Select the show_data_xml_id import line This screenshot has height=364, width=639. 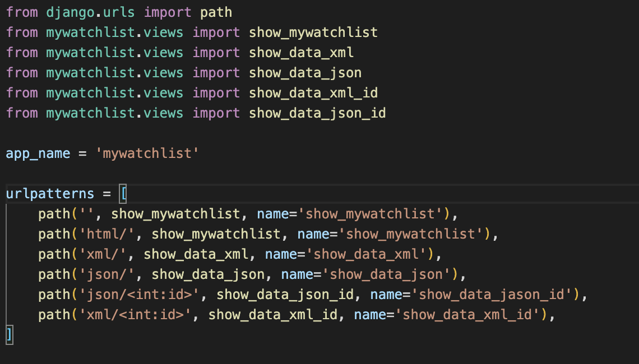point(313,92)
